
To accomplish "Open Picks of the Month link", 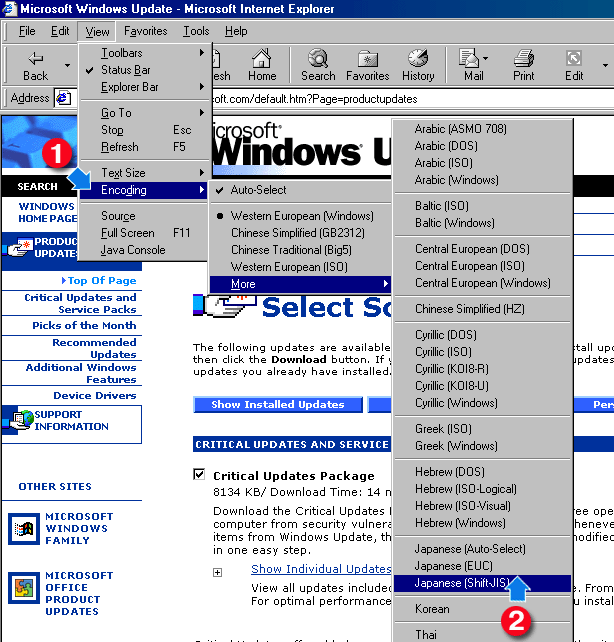I will (x=84, y=326).
